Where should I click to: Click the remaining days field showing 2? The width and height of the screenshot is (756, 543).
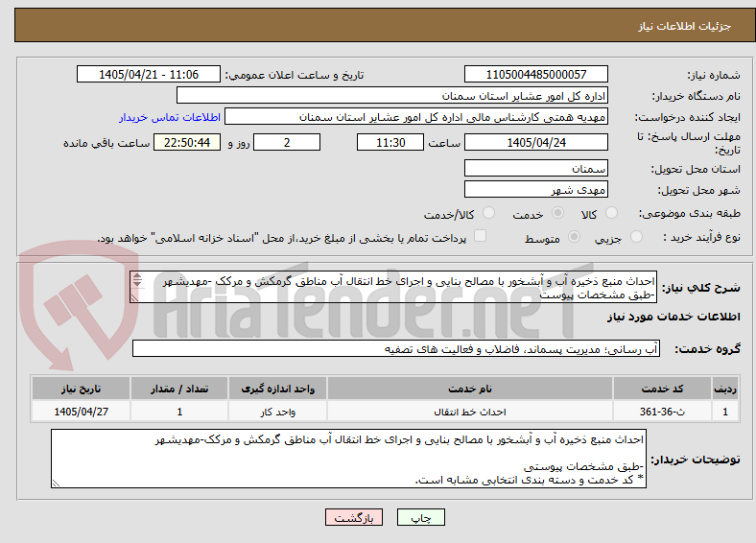pos(287,142)
